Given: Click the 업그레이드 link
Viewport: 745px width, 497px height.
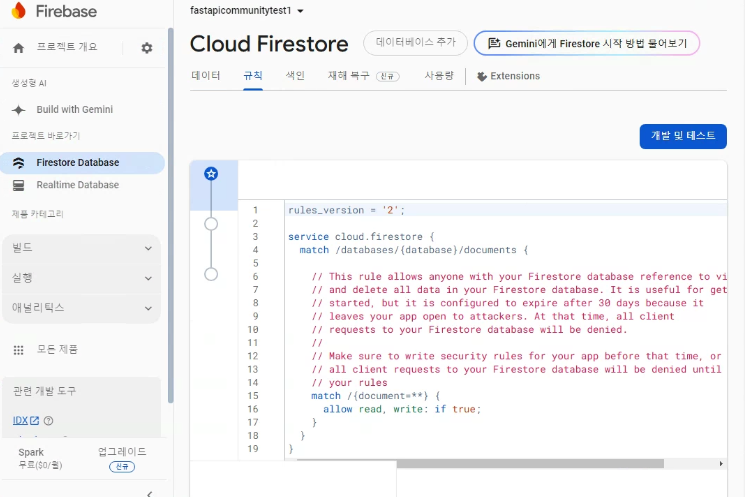Looking at the screenshot, I should (122, 452).
